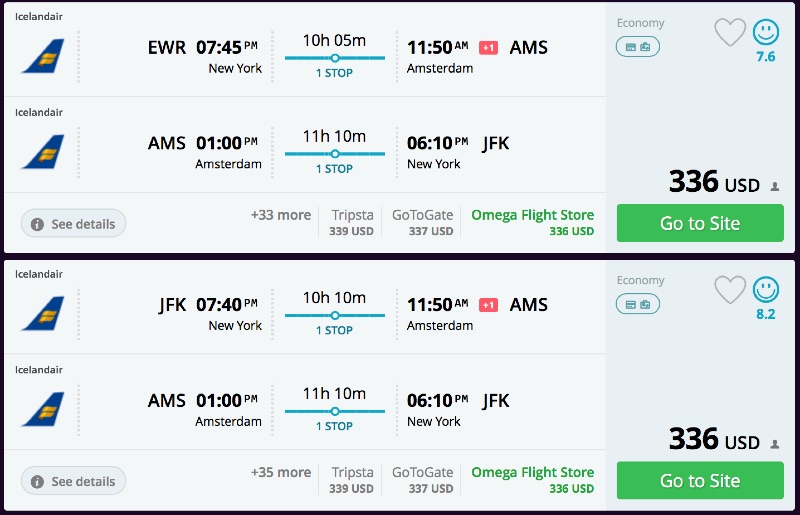800x515 pixels.
Task: Click second result's Economy baggage icon
Action: [x=638, y=304]
